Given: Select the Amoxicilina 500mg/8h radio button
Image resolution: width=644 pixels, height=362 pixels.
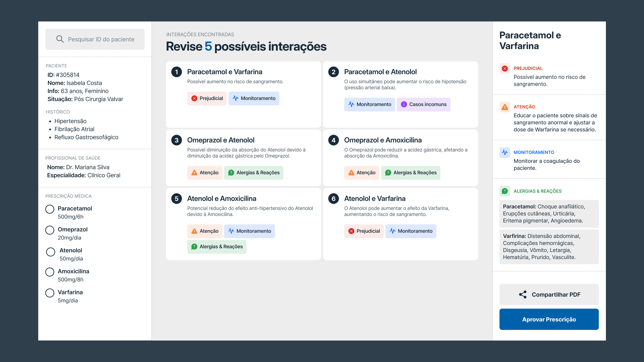Looking at the screenshot, I should 50,272.
